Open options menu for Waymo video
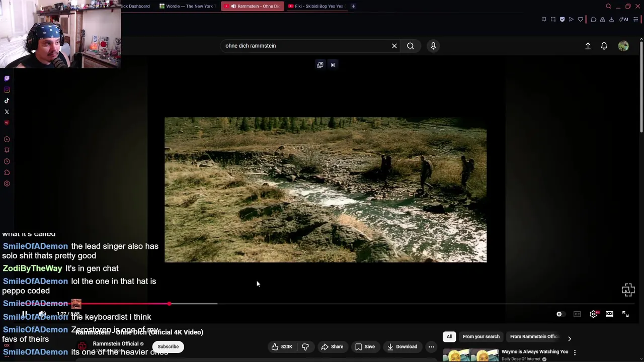Viewport: 644px width, 362px height. coord(575,352)
